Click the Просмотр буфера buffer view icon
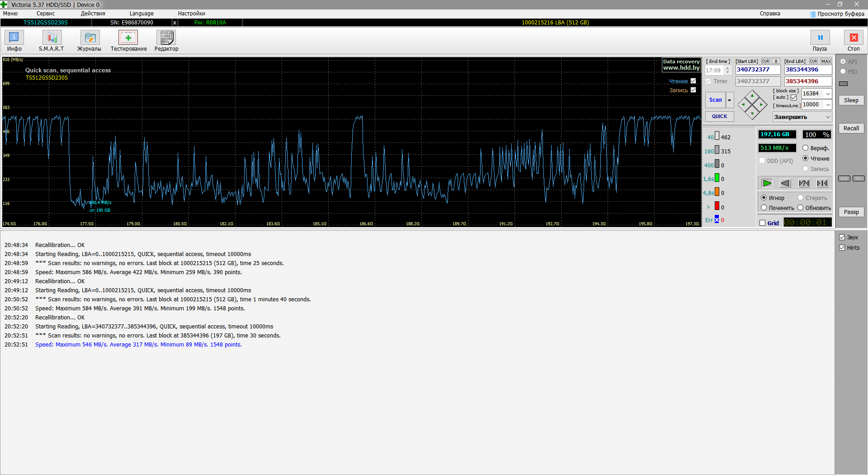 tap(813, 14)
